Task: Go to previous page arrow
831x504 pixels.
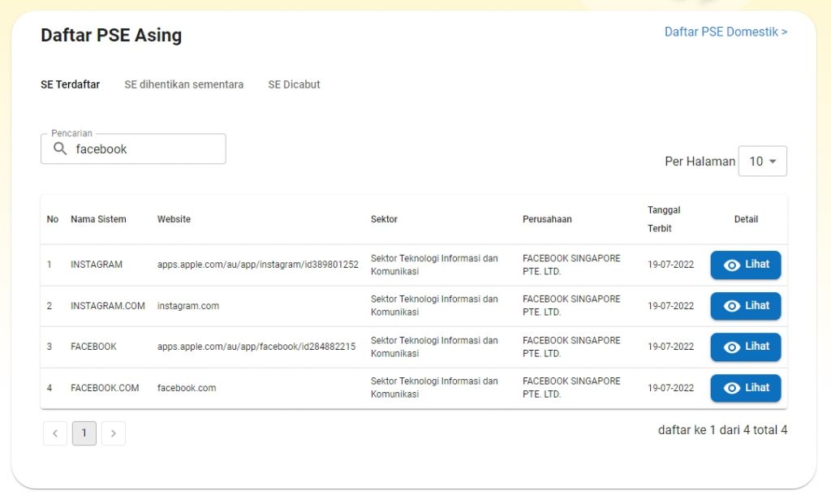Action: click(55, 433)
